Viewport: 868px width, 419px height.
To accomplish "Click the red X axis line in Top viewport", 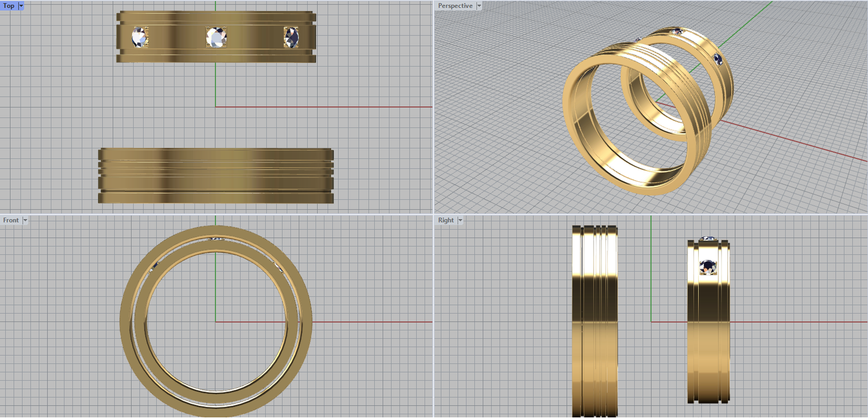I will (325, 107).
